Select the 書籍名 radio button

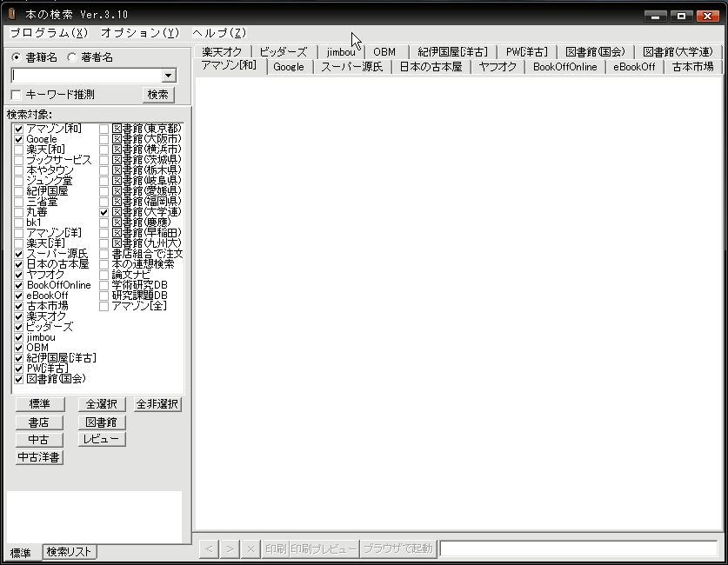(17, 57)
